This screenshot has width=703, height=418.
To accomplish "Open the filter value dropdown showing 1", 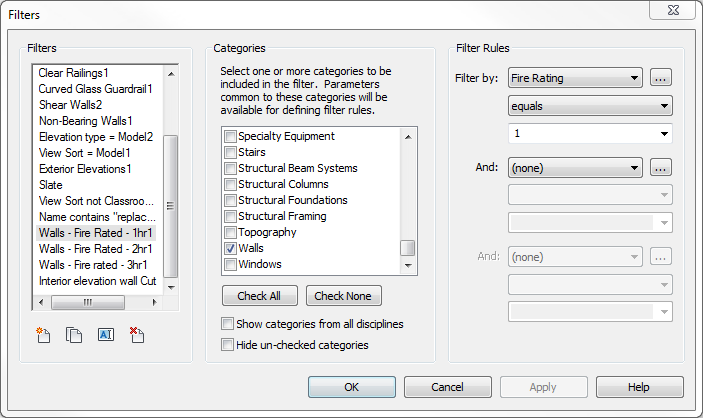I will tap(589, 134).
